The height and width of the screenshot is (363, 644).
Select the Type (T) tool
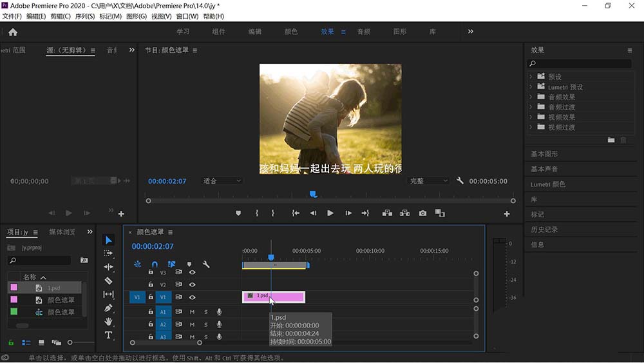point(108,335)
